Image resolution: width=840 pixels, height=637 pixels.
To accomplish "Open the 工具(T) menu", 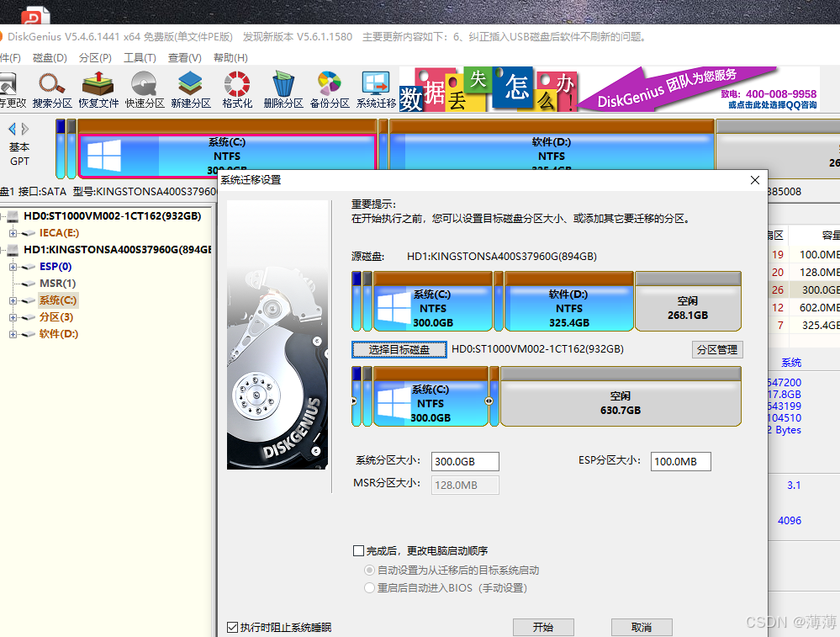I will click(x=140, y=58).
